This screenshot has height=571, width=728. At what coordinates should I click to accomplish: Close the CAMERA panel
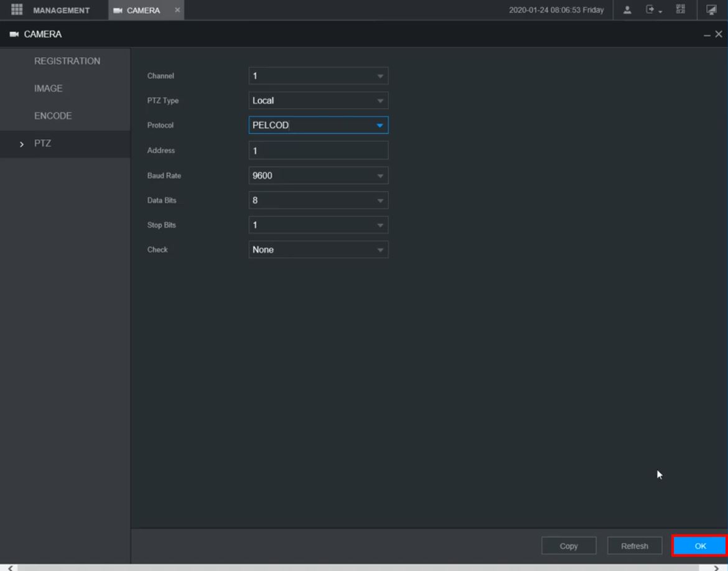(x=718, y=35)
